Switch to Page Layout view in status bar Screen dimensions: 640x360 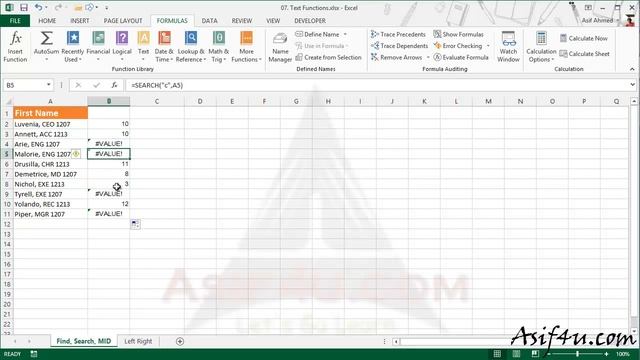tap(516, 354)
